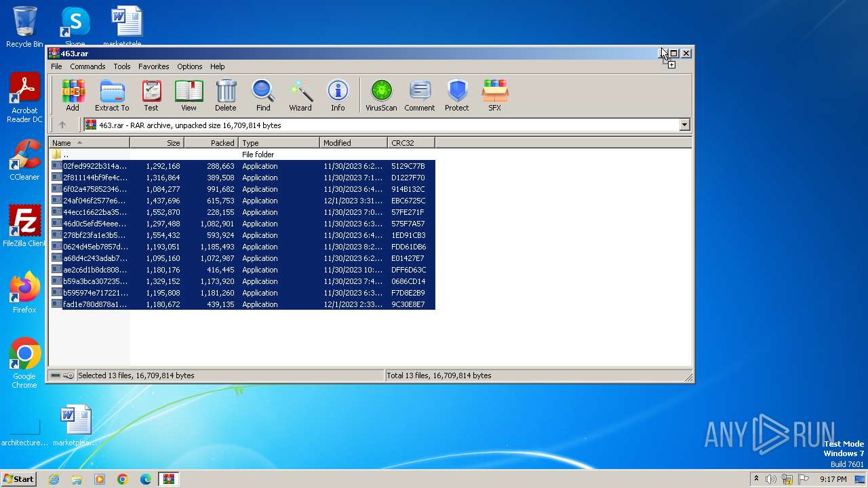Viewport: 868px width, 488px height.
Task: Start the VirusScan tool
Action: (381, 96)
